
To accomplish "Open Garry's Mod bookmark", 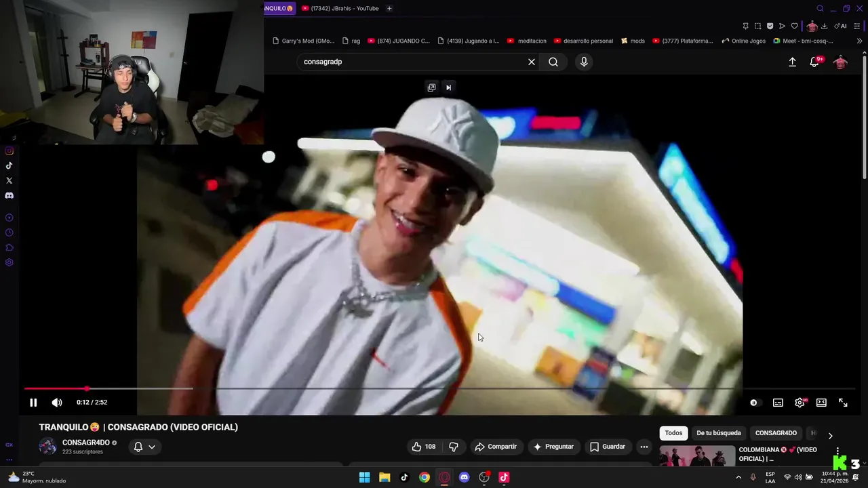I will click(x=303, y=41).
